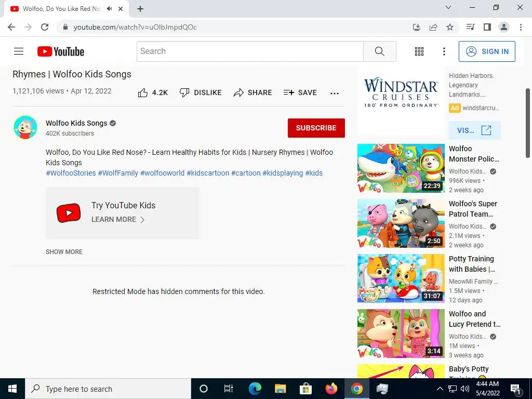532x399 pixels.
Task: Open the #cartoon hashtag
Action: [x=246, y=173]
